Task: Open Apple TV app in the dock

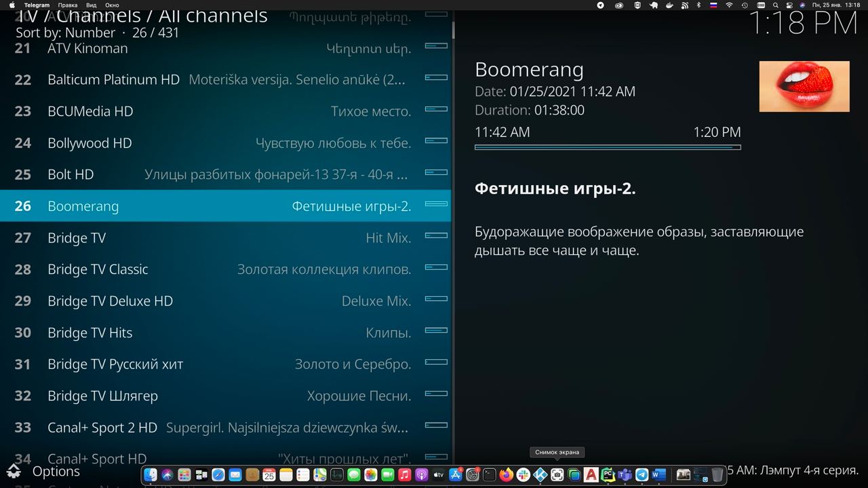Action: [438, 475]
